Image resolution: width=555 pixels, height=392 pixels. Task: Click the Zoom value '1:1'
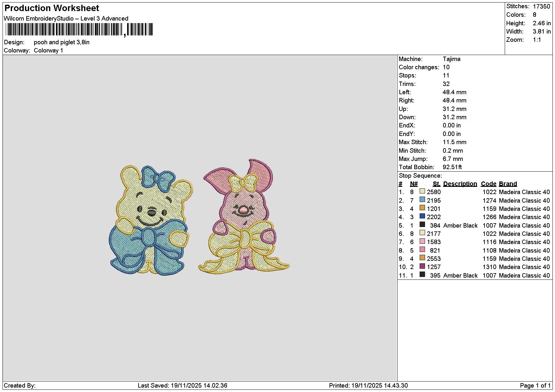[537, 40]
